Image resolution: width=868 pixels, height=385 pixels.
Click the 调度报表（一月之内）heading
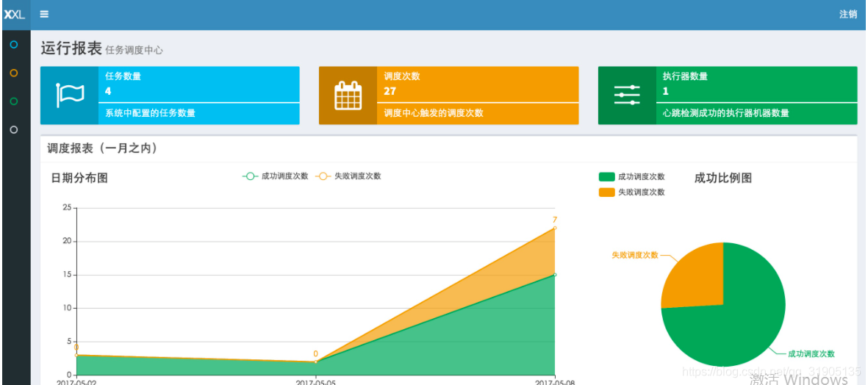[102, 148]
